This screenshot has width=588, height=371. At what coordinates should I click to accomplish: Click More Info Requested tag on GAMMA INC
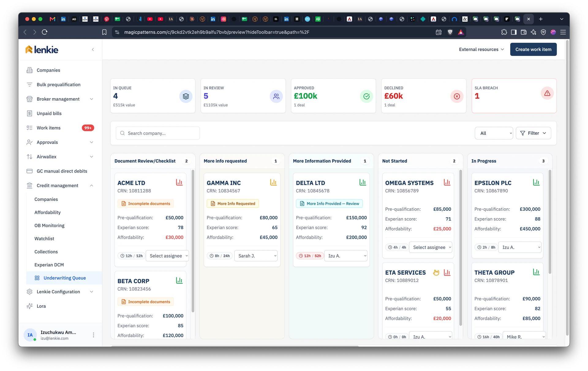pyautogui.click(x=233, y=204)
